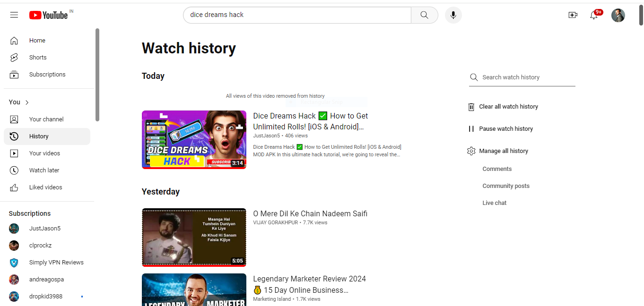Open Community posts history link

click(506, 186)
